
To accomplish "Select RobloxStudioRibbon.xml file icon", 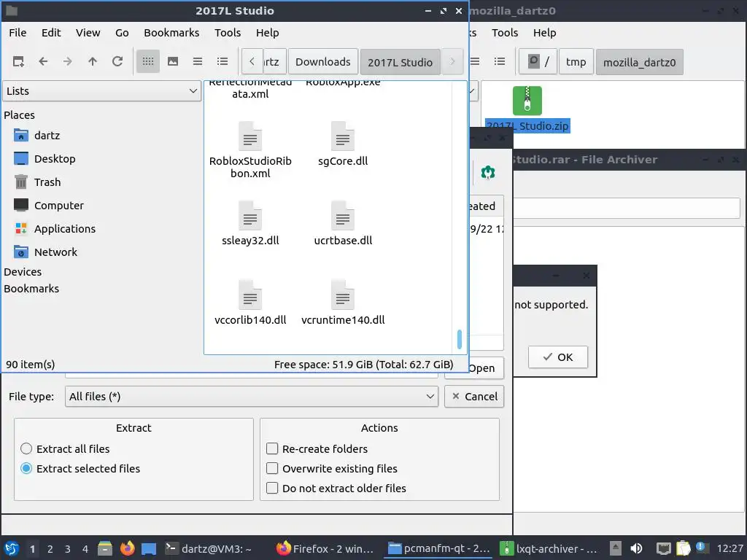I will (x=250, y=136).
